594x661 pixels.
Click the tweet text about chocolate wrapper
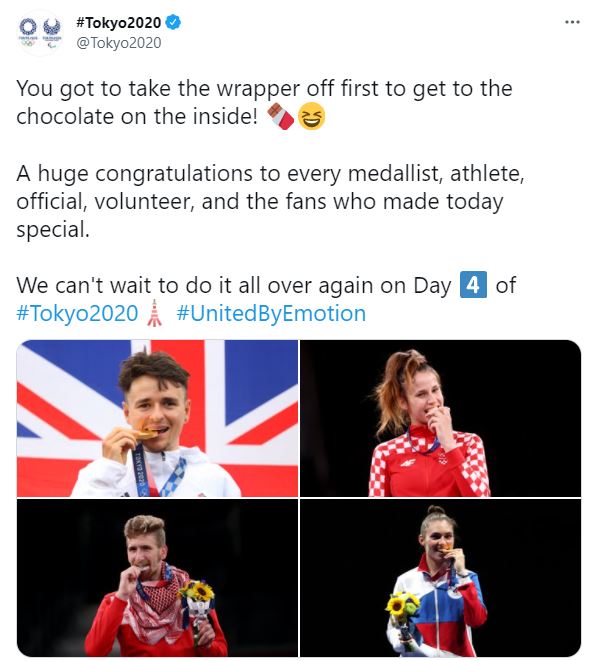[264, 102]
